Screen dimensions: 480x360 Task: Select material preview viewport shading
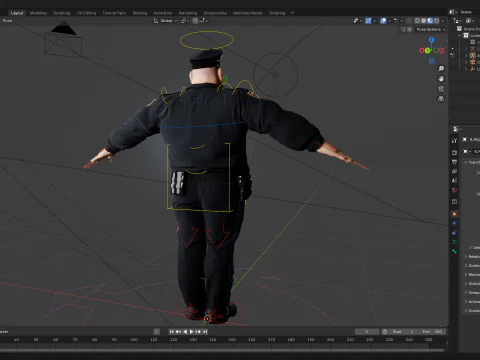(430, 21)
